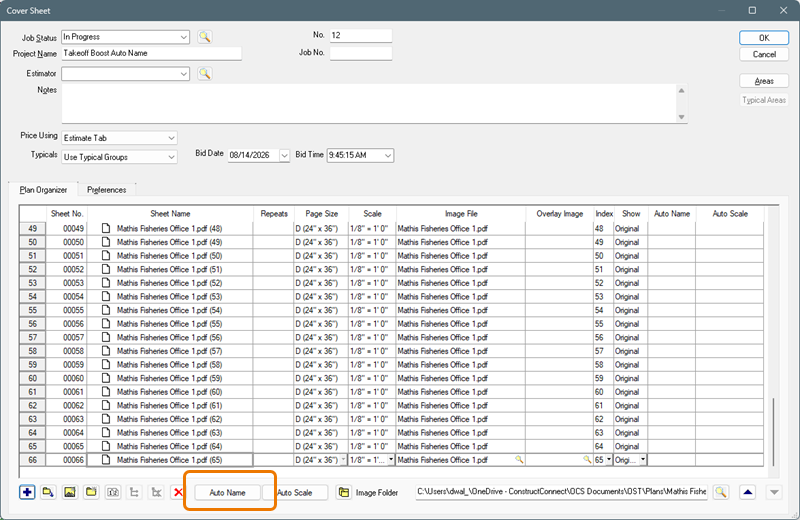Click Show cell 'Original' in sheet 00062 row

(631, 405)
